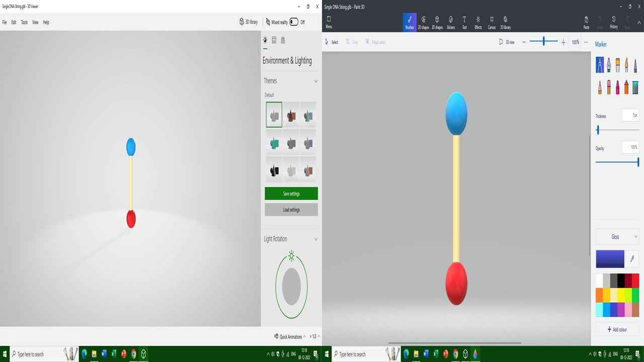Switch to the Stickers tab

click(451, 22)
